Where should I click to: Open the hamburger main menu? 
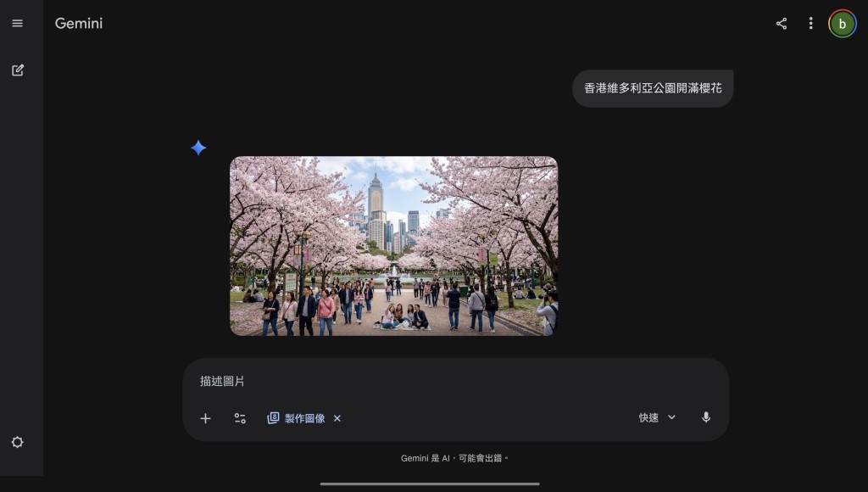pos(17,24)
